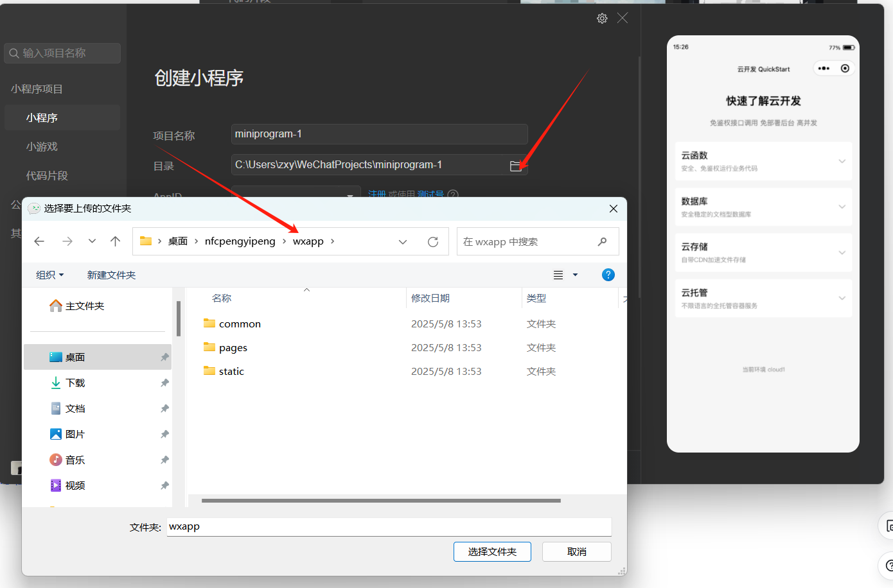Viewport: 893px width, 588px height.
Task: Refresh the wxapp folder listing
Action: tap(433, 242)
